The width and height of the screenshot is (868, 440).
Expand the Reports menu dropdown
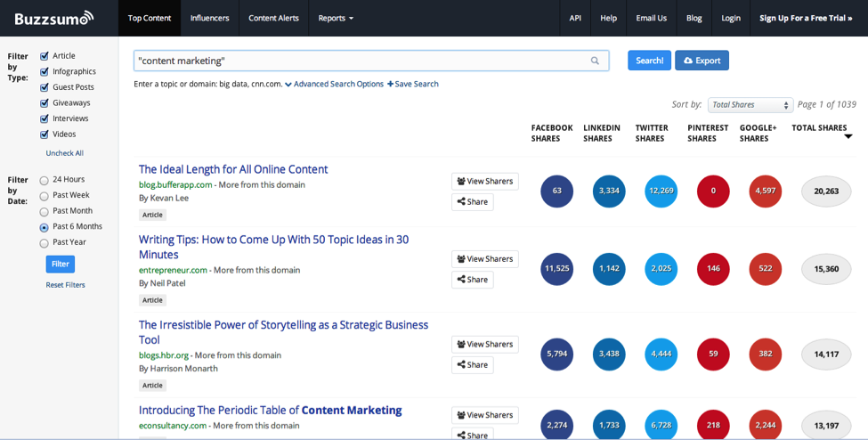pos(336,18)
